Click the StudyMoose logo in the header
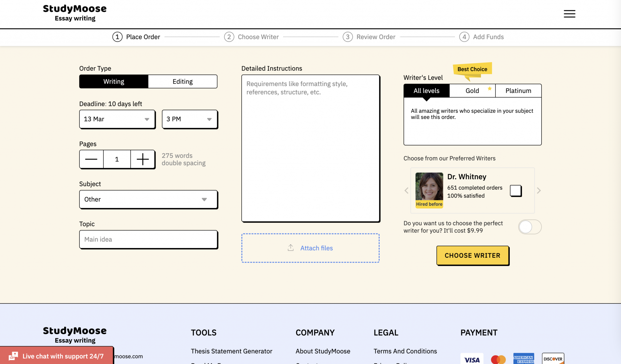621x364 pixels. tap(75, 13)
